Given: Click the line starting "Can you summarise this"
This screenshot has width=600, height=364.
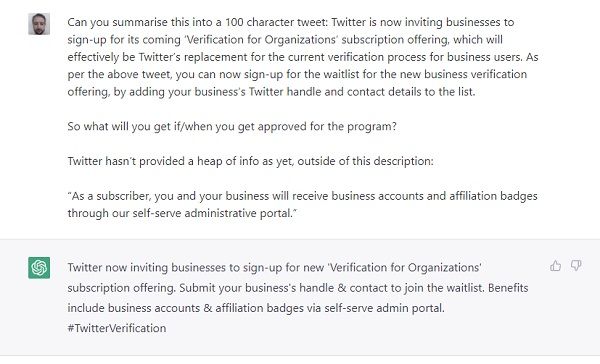Looking at the screenshot, I should point(291,22).
